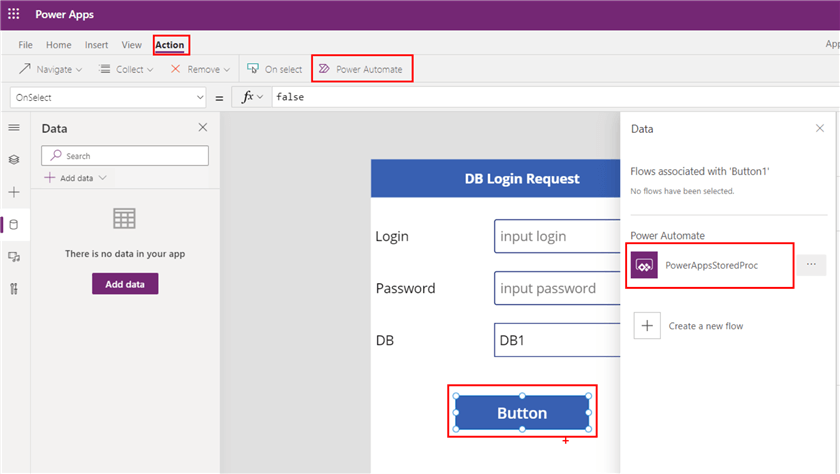Open the app launcher waffle icon
The height and width of the screenshot is (474, 840).
[x=13, y=14]
